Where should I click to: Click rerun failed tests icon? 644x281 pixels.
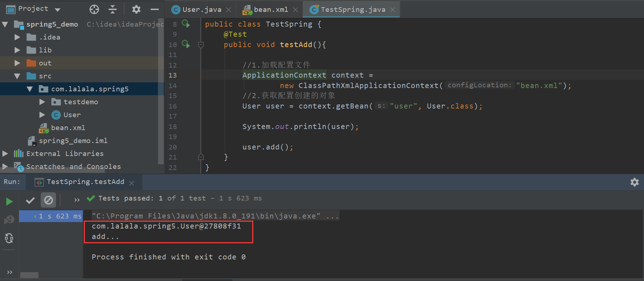tap(9, 220)
